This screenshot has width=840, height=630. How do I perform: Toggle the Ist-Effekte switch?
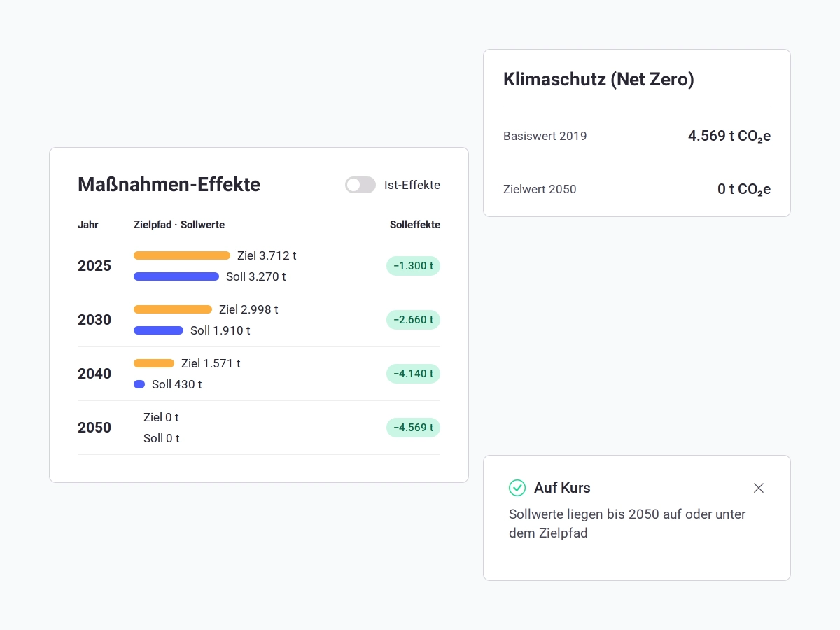(x=360, y=185)
